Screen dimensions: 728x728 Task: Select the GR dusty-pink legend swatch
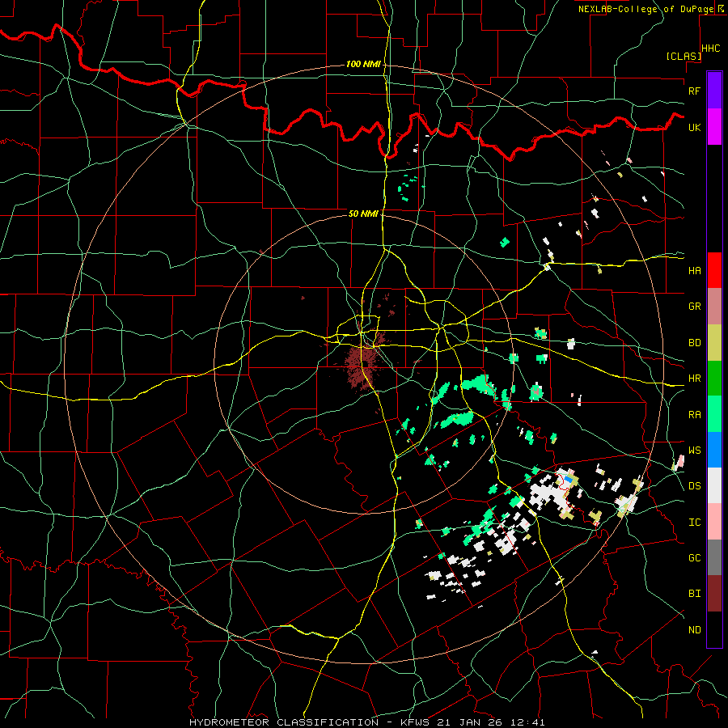point(714,306)
